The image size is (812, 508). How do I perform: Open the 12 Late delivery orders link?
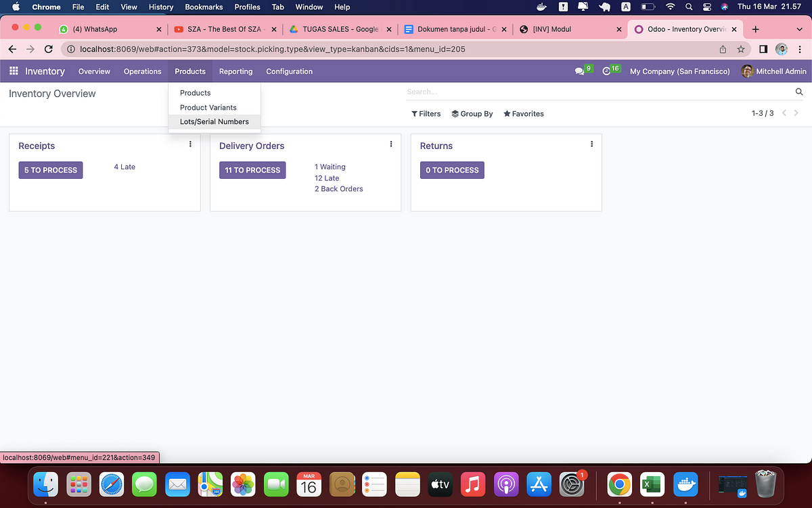(x=327, y=177)
